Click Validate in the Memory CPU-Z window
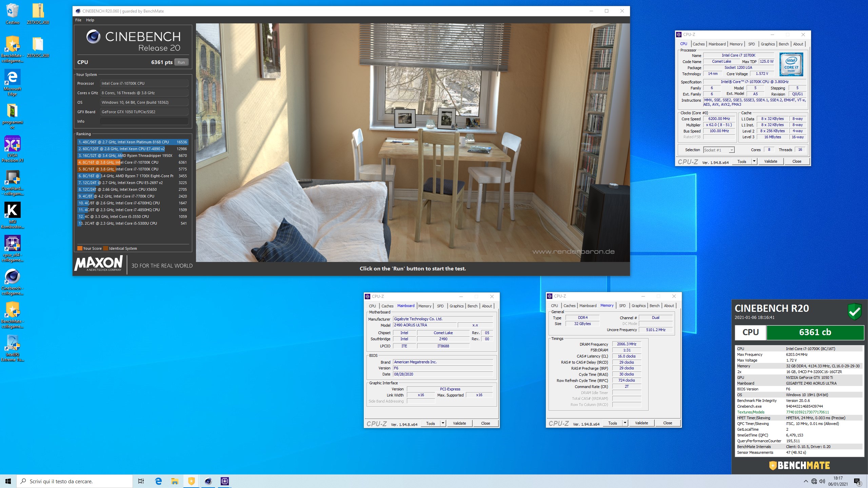 642,423
